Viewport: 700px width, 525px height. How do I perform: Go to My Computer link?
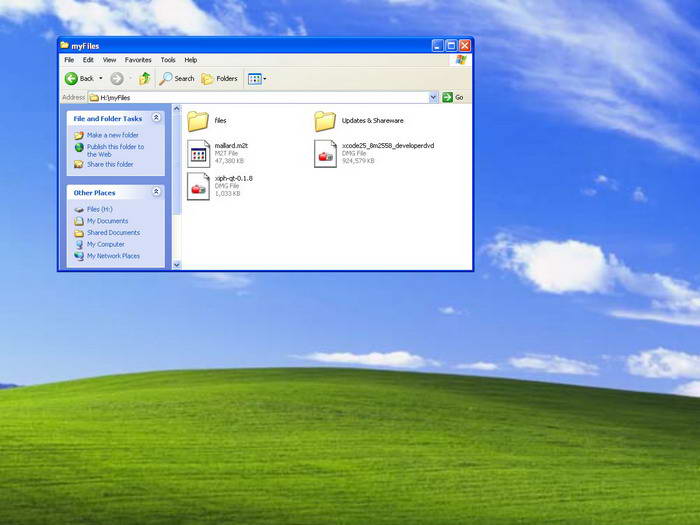coord(105,244)
